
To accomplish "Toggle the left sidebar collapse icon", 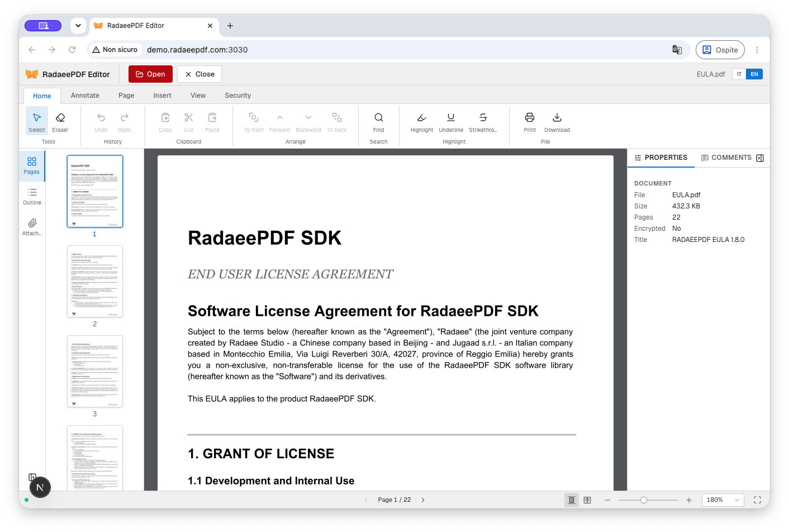I will point(32,477).
